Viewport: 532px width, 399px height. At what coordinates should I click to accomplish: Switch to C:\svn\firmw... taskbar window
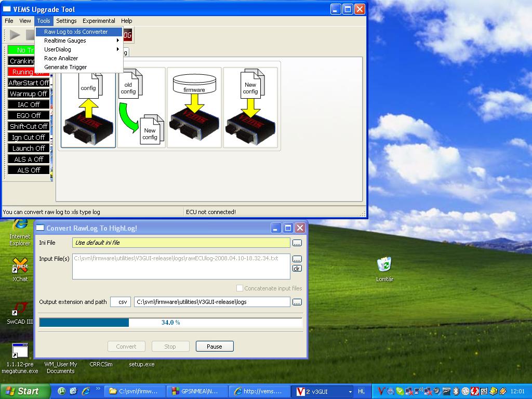pos(135,392)
